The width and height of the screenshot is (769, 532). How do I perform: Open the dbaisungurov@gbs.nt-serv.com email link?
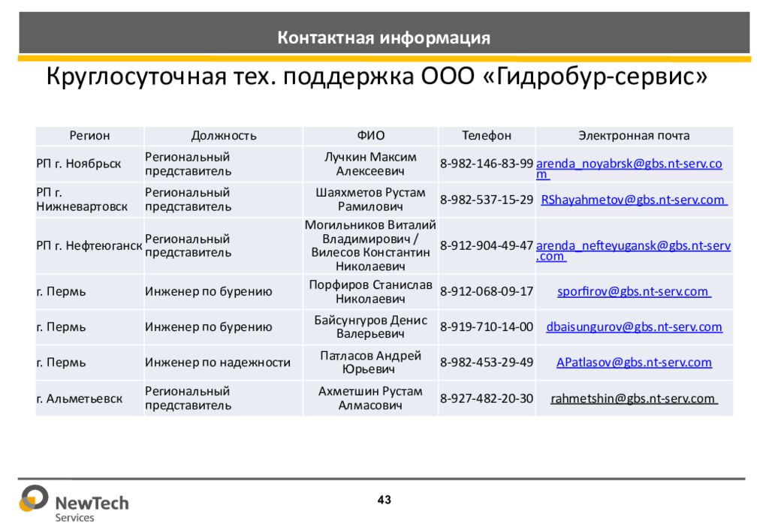coord(634,326)
